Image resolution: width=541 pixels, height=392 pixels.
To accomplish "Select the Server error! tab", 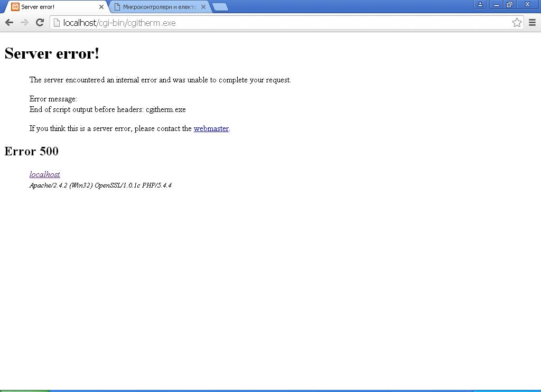I will 55,7.
